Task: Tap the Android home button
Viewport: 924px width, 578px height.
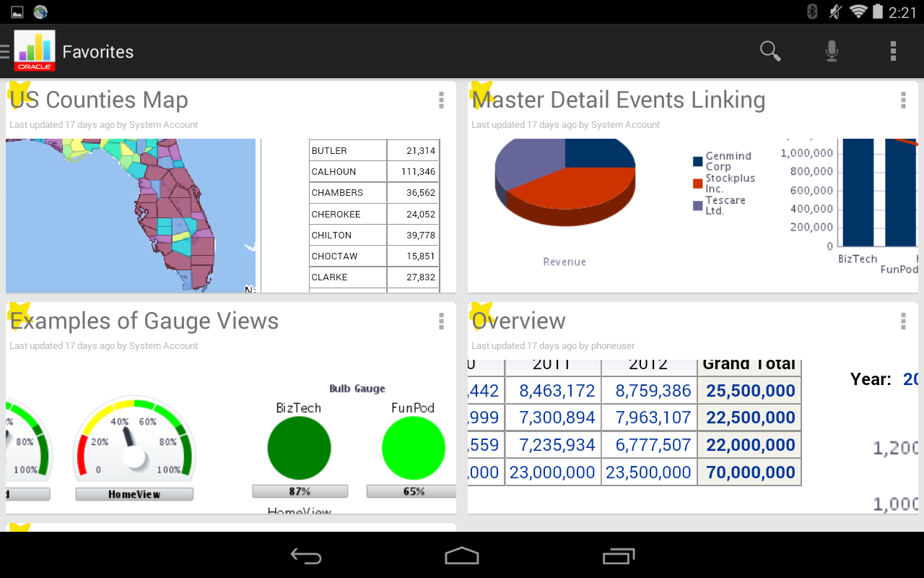Action: (462, 555)
